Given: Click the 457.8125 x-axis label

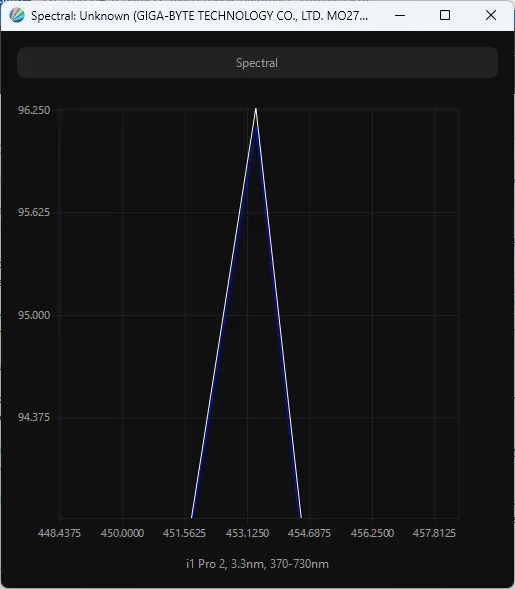Looking at the screenshot, I should [x=434, y=533].
